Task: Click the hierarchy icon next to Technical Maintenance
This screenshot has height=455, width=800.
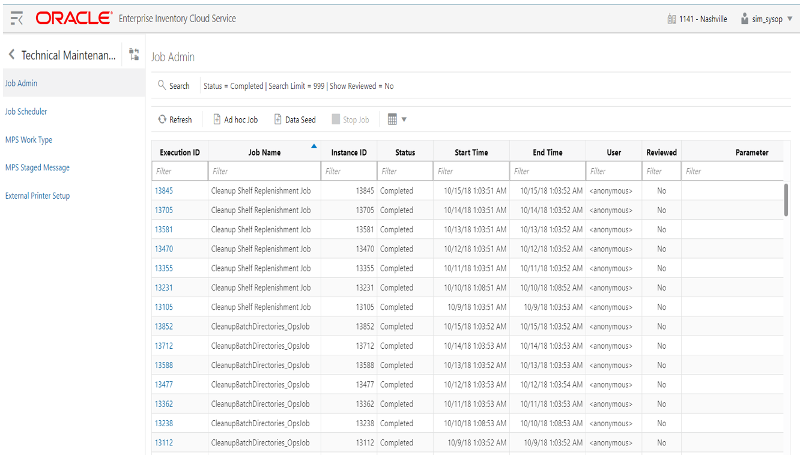Action: point(134,55)
